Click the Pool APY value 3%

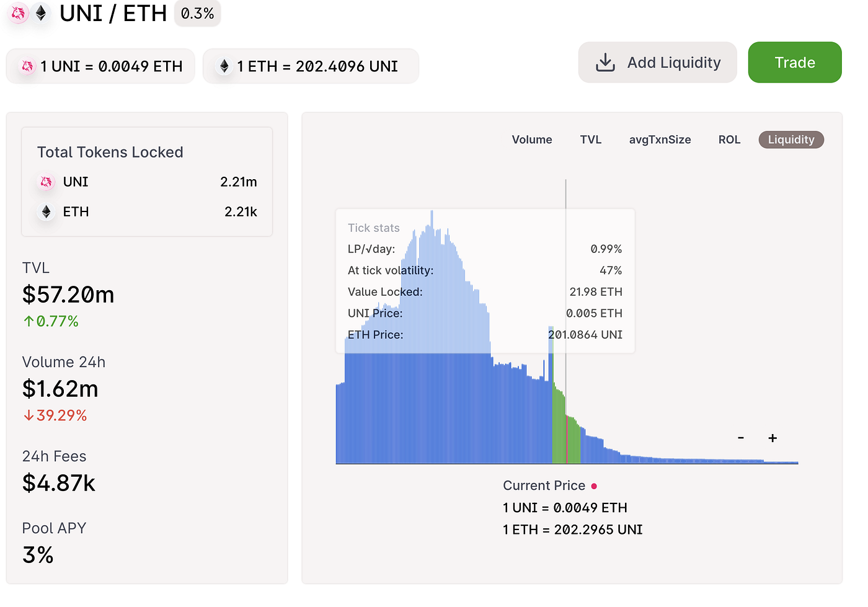[38, 555]
